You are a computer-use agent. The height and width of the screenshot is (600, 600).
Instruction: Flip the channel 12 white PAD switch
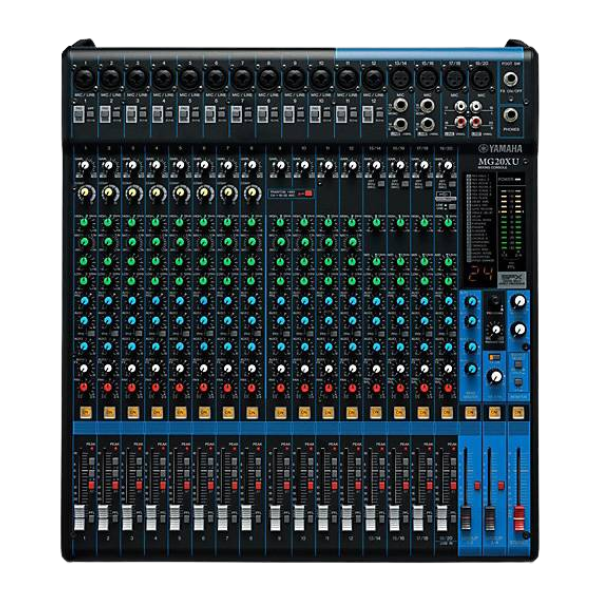pos(368,114)
